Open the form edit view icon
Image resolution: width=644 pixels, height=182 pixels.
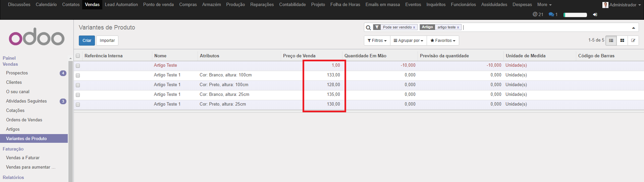pyautogui.click(x=633, y=41)
